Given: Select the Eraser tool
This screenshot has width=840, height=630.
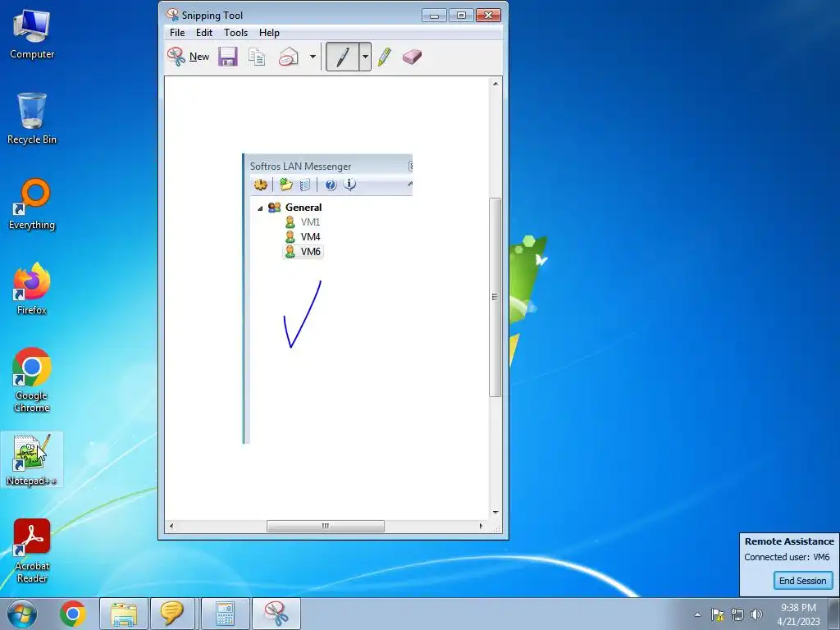Looking at the screenshot, I should click(412, 57).
